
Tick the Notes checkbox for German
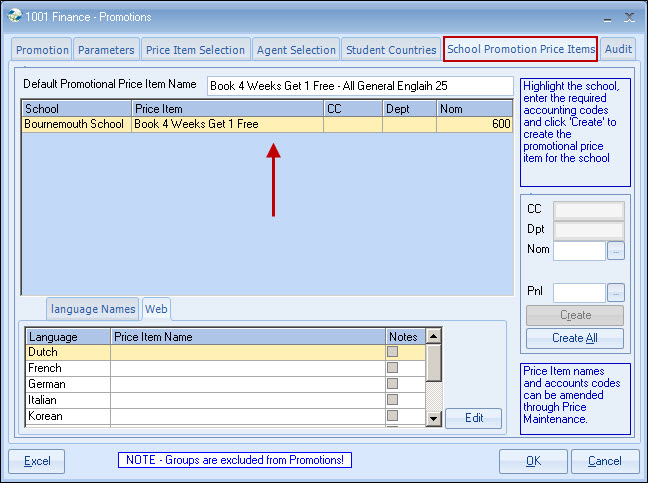pos(393,384)
